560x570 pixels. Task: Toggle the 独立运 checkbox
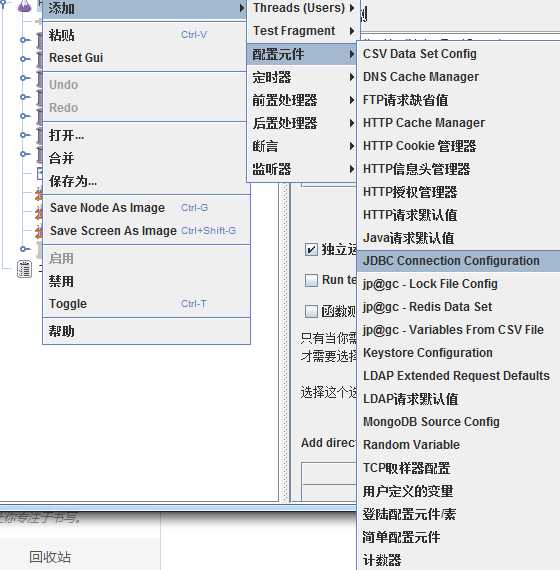pyautogui.click(x=311, y=249)
